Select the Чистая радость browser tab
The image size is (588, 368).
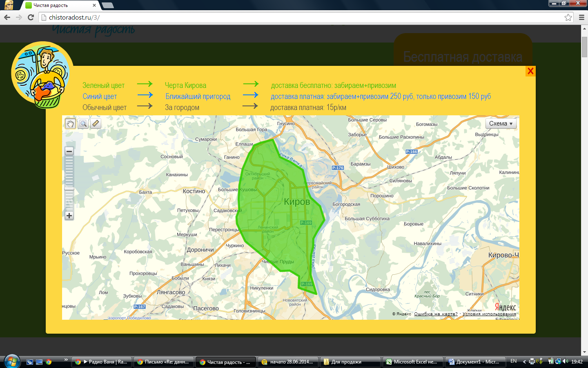point(60,5)
